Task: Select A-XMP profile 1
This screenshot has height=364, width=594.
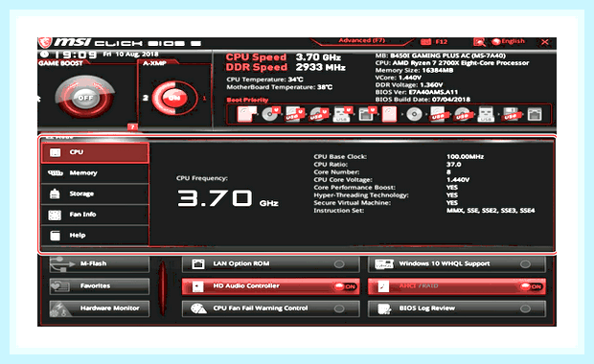Action: tap(205, 98)
